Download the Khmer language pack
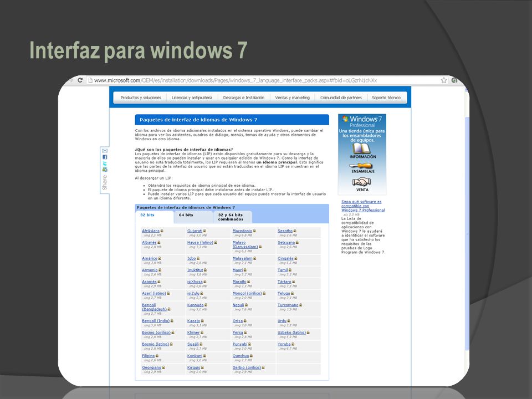 tap(193, 332)
